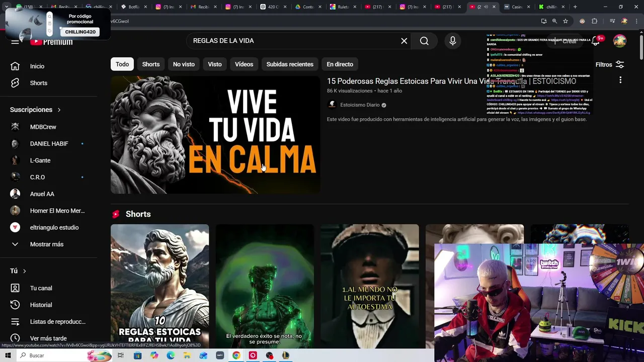Switch to the Ruleta browser tab

[342, 7]
